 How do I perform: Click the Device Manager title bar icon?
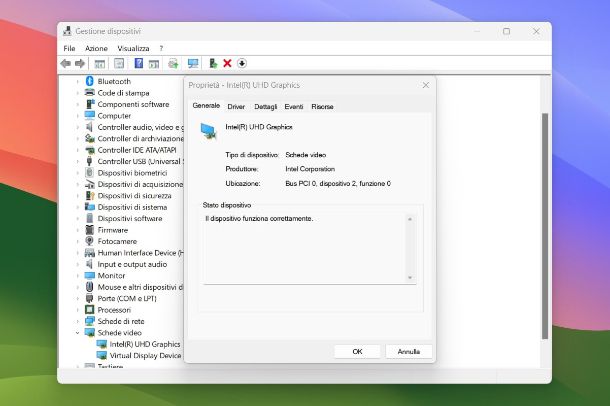tap(67, 31)
